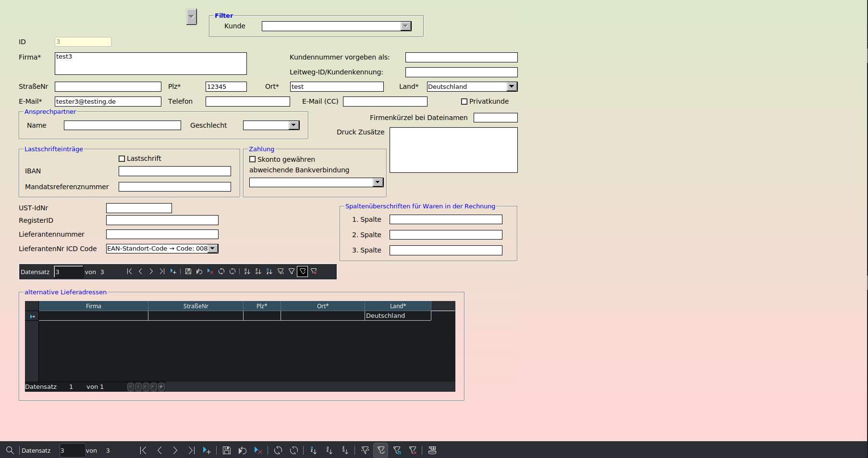Expand the Geschlecht dropdown
This screenshot has width=868, height=458.
pyautogui.click(x=294, y=125)
